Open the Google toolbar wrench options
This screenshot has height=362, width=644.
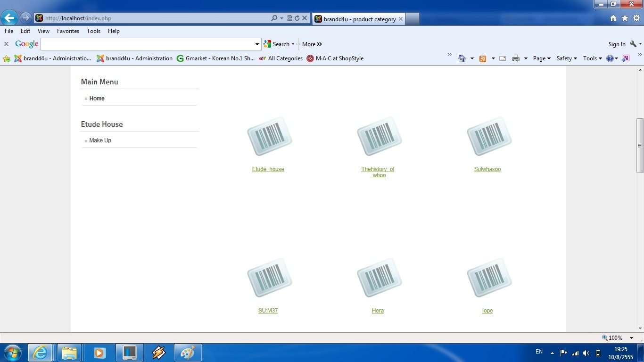[x=633, y=44]
